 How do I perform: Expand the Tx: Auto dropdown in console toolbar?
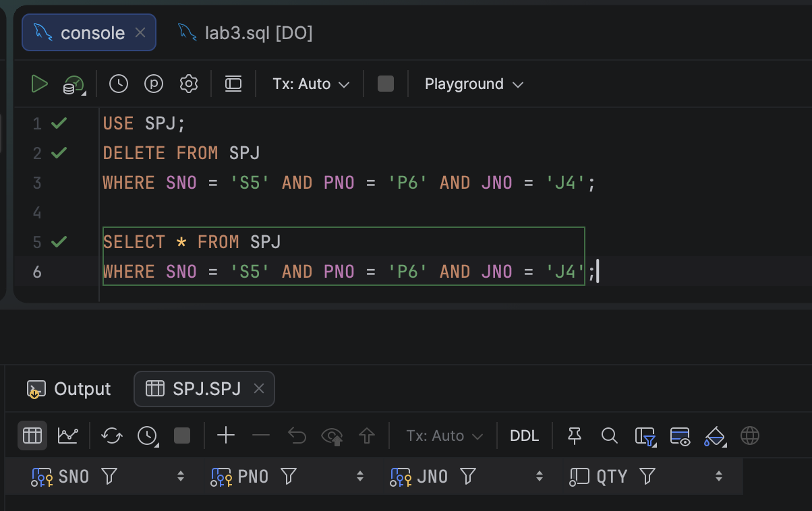(x=311, y=84)
